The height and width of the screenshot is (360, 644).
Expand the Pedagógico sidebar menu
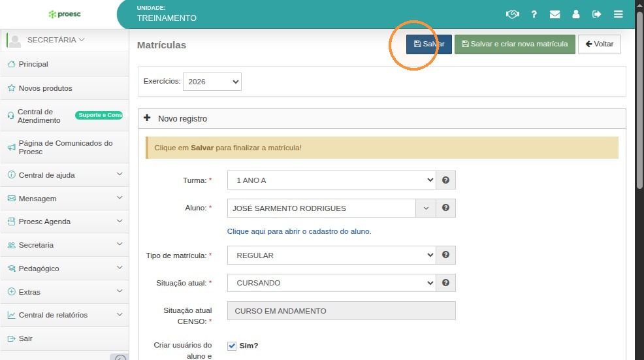pyautogui.click(x=65, y=269)
